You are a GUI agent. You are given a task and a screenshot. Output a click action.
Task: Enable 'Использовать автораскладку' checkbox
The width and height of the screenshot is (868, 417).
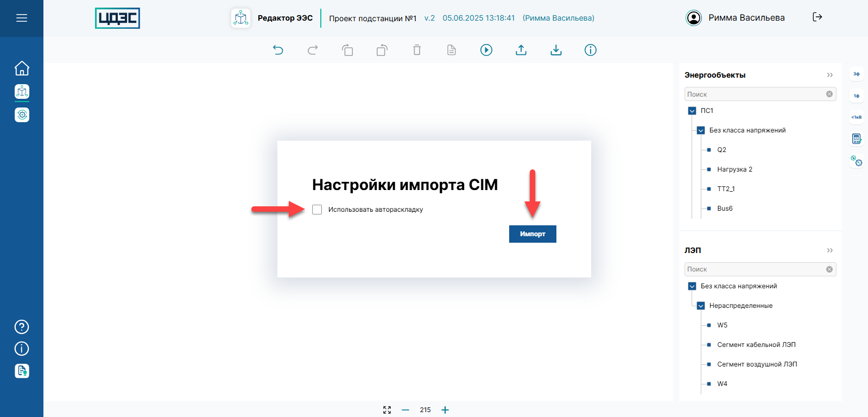[317, 210]
